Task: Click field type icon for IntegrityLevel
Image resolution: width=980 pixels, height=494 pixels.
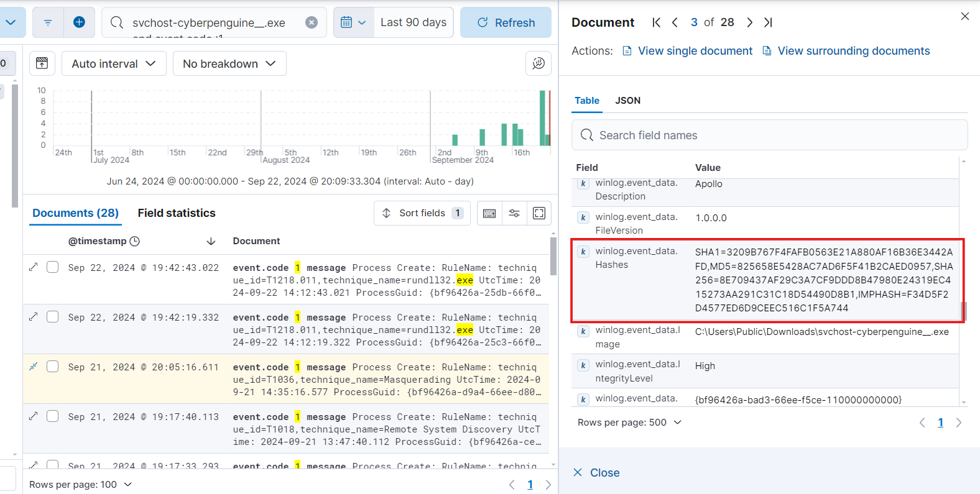Action: coord(583,365)
